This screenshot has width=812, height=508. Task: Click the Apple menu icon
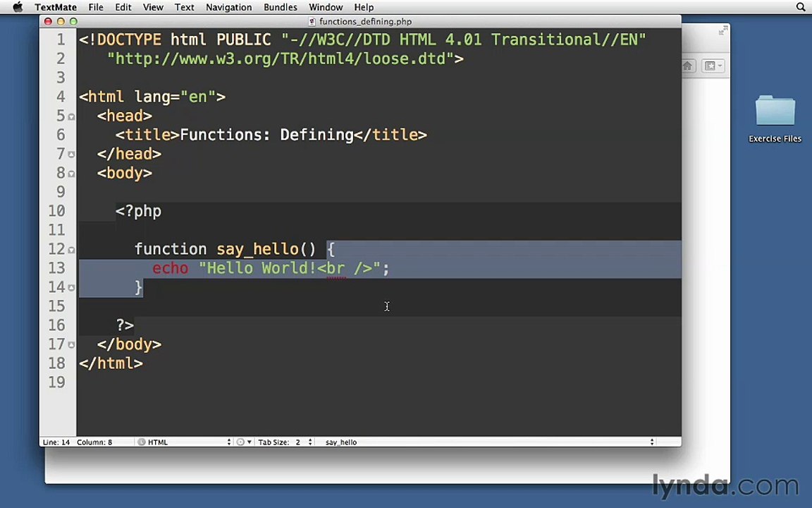(x=18, y=7)
